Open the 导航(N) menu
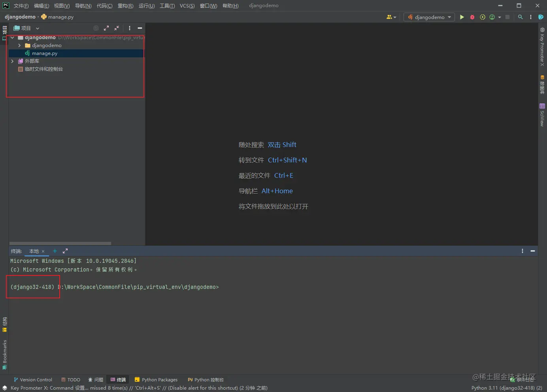 [x=83, y=6]
